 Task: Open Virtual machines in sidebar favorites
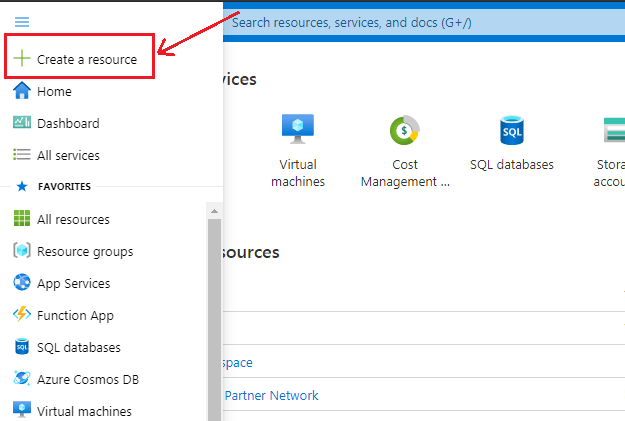pyautogui.click(x=85, y=411)
